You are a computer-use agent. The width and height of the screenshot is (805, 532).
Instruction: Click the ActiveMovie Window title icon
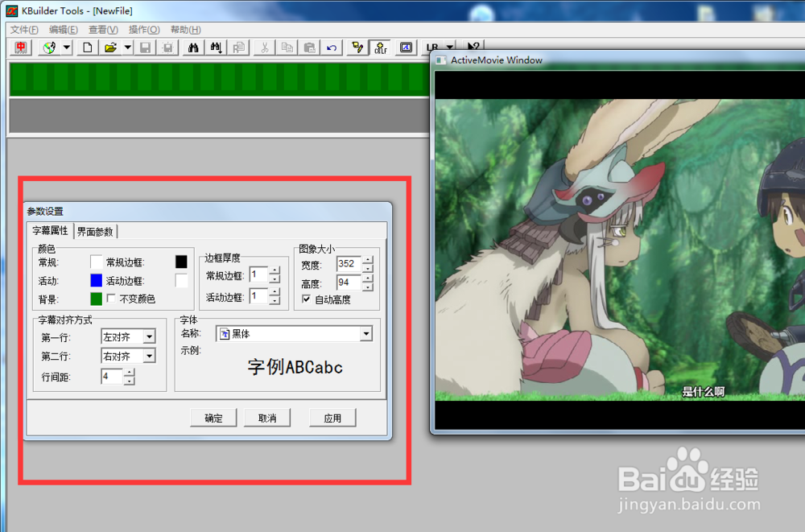point(440,60)
